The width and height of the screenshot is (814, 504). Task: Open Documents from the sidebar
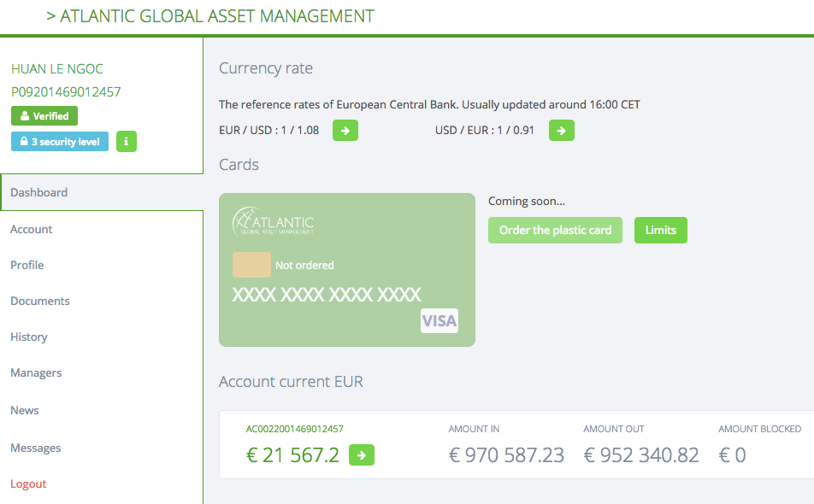click(40, 302)
